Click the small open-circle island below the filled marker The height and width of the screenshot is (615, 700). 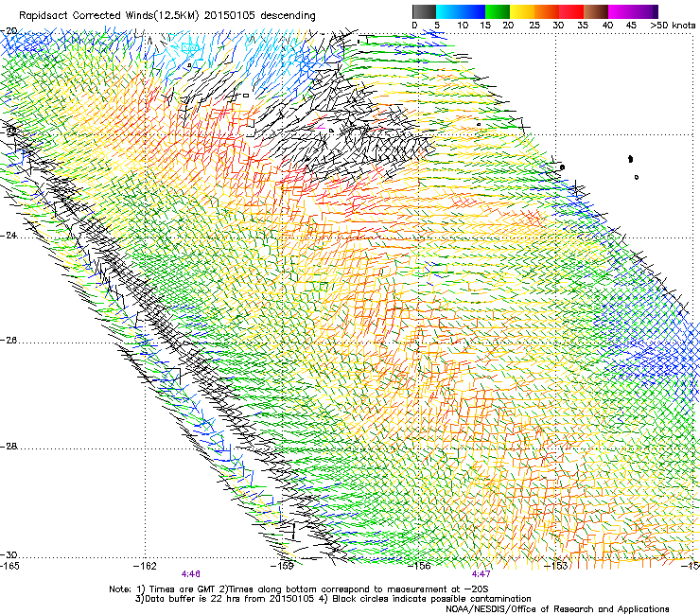coord(637,177)
